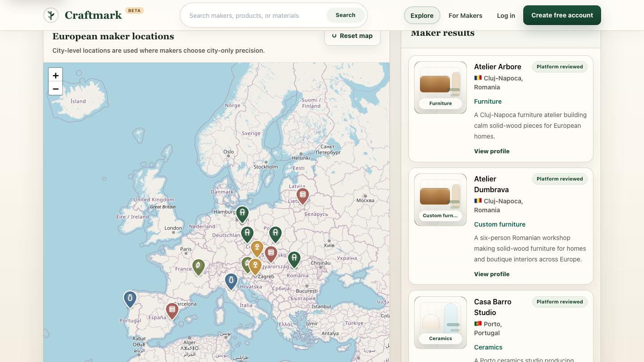The height and width of the screenshot is (362, 644).
Task: Open Atelier Dumbrava's View profile link
Action: (x=492, y=274)
